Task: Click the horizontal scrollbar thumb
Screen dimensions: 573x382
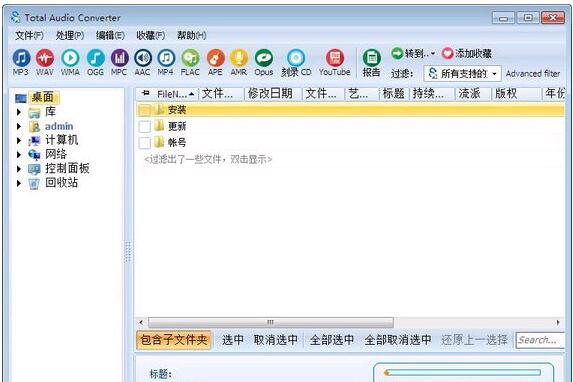Action: click(x=271, y=322)
